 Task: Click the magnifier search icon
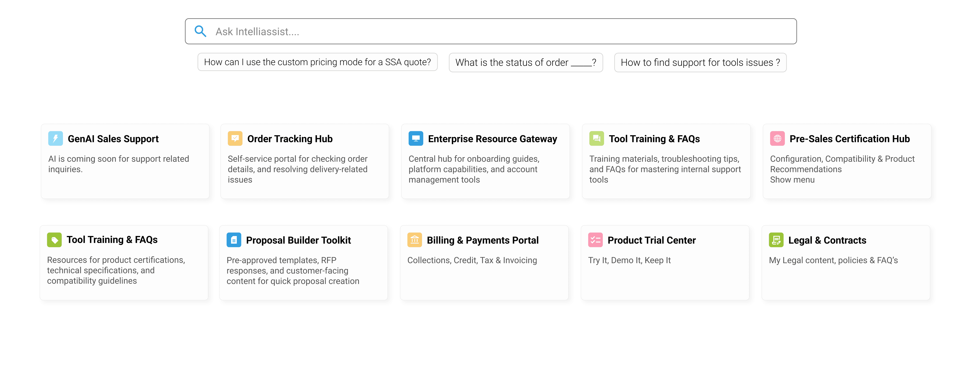tap(201, 31)
